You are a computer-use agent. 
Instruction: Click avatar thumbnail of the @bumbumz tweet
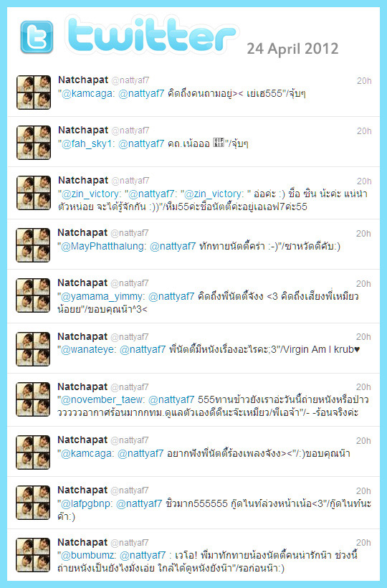point(33,555)
